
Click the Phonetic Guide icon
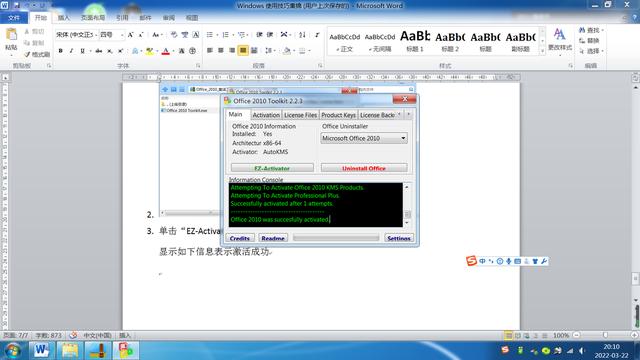coord(185,35)
